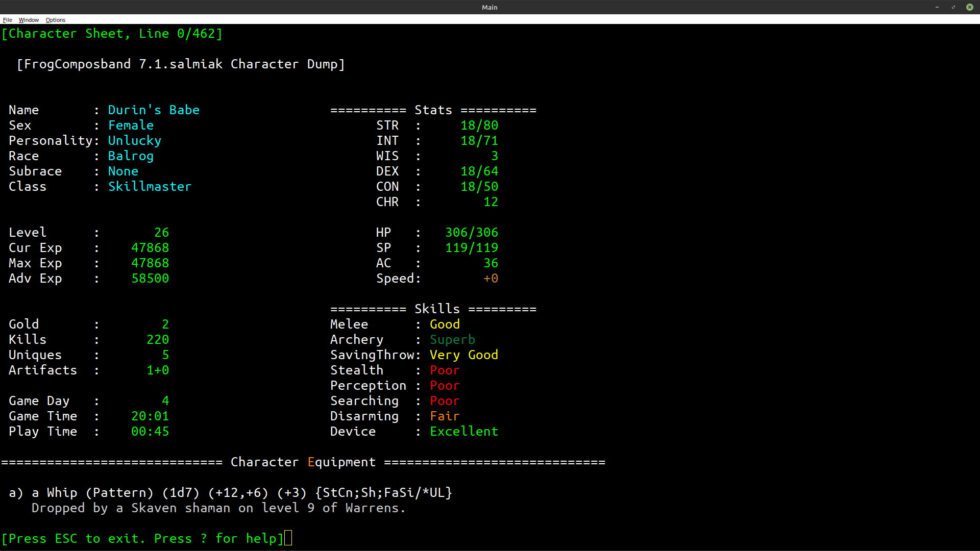Click the Character Equipment section header
Image resolution: width=980 pixels, height=551 pixels.
tap(303, 462)
